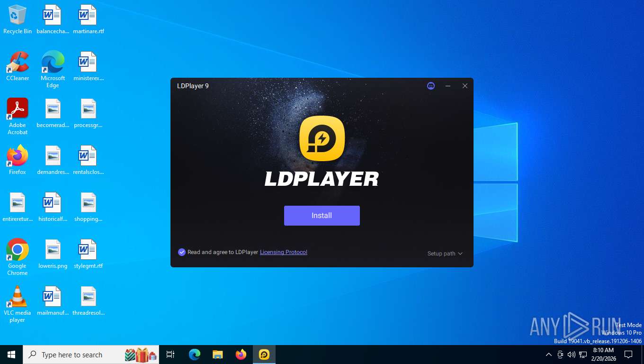The image size is (644, 364).
Task: Click the LDPlayer yellow logo
Action: [x=322, y=138]
